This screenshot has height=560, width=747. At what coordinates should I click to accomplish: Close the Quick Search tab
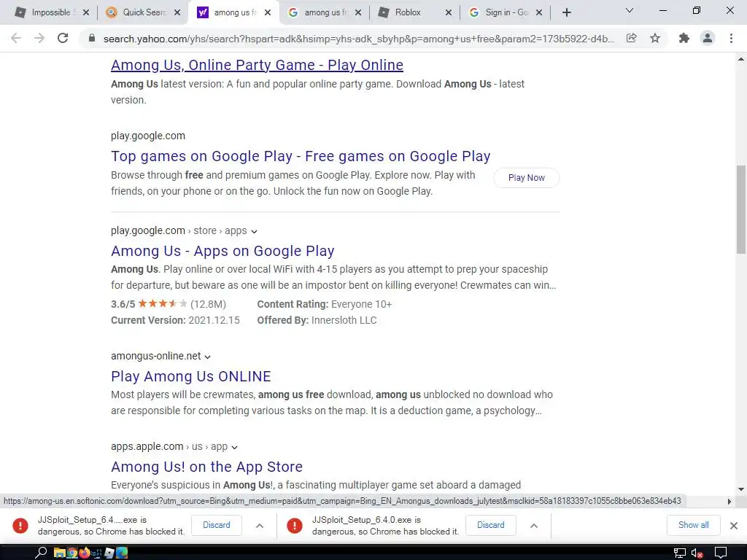point(177,12)
